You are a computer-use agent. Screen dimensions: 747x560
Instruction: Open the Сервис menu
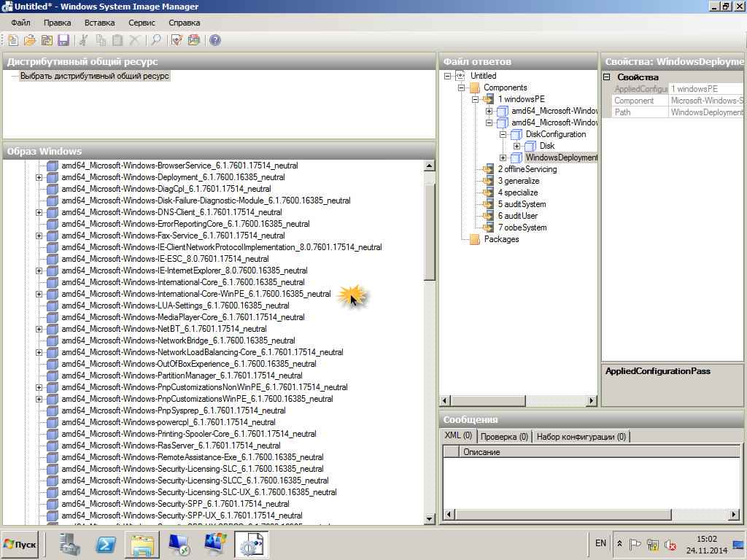click(142, 23)
